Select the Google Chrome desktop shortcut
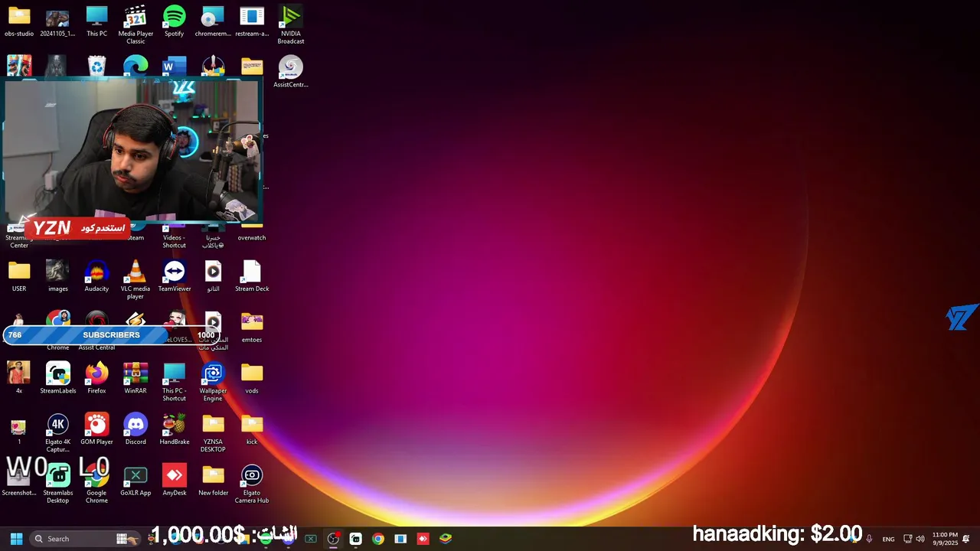 (x=96, y=484)
